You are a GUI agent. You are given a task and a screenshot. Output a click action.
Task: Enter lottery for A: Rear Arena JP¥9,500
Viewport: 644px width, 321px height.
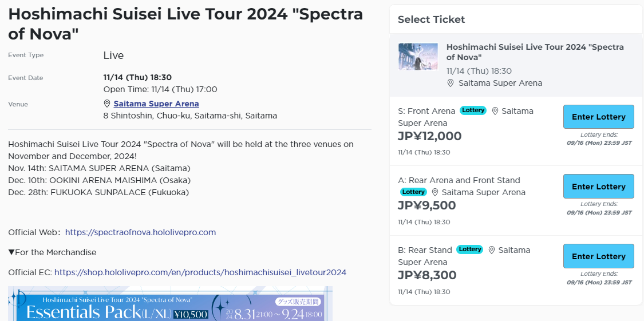tap(598, 187)
